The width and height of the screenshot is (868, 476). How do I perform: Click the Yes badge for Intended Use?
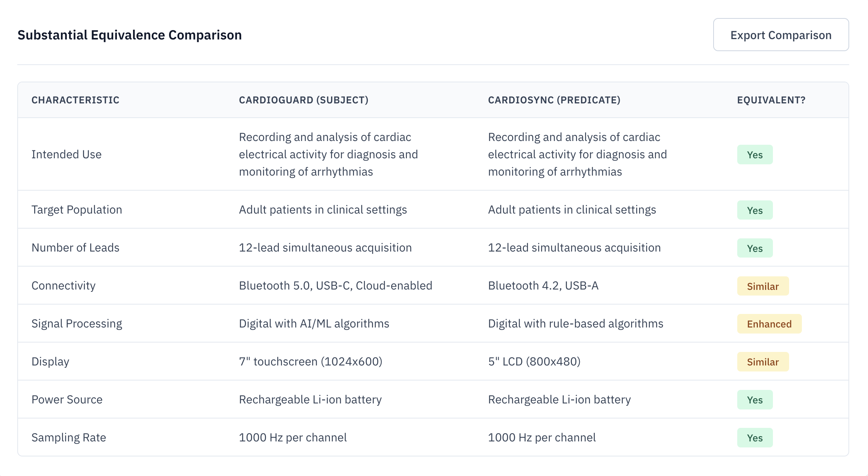point(755,155)
